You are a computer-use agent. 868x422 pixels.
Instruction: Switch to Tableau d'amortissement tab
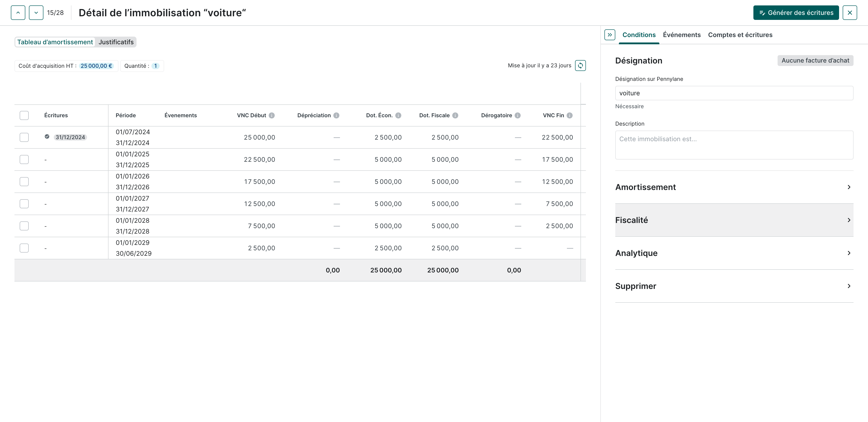click(x=55, y=42)
